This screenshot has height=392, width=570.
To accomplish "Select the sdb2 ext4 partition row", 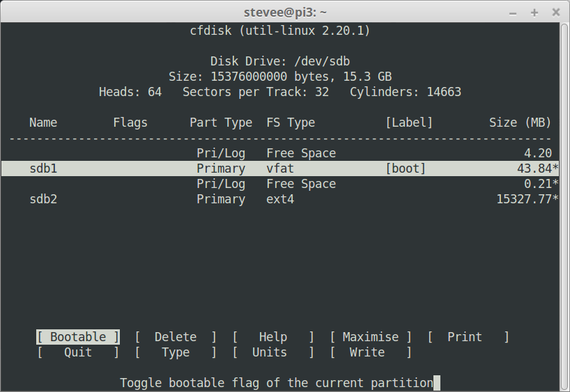I will [279, 199].
